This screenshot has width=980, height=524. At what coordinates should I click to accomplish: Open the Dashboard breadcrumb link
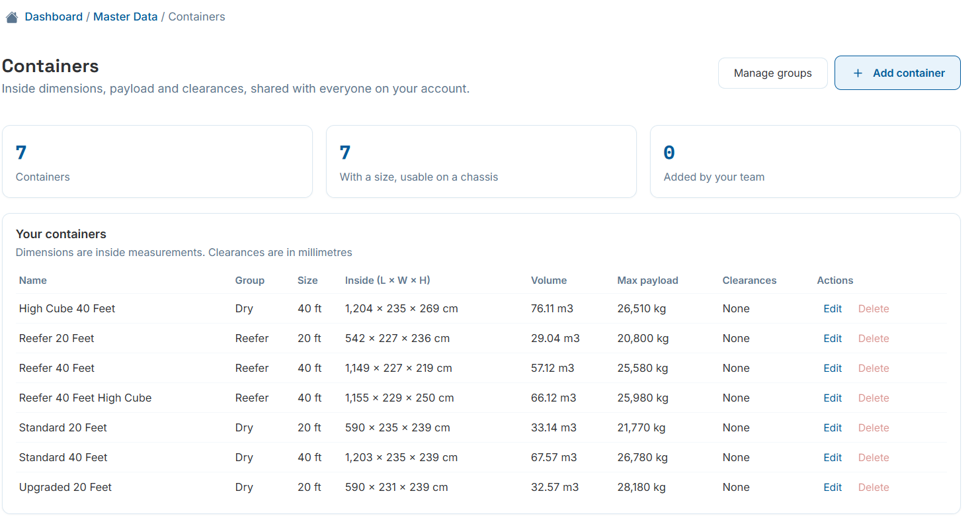[x=54, y=17]
